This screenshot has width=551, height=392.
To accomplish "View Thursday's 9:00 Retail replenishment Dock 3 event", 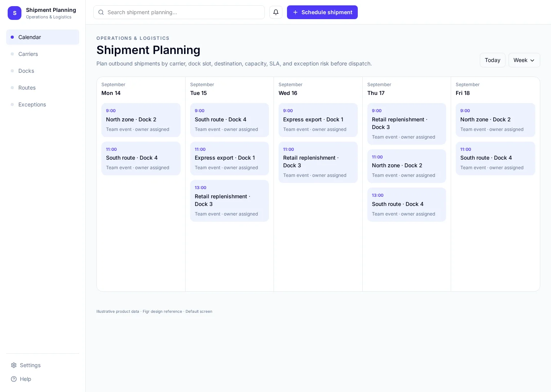I will click(407, 124).
